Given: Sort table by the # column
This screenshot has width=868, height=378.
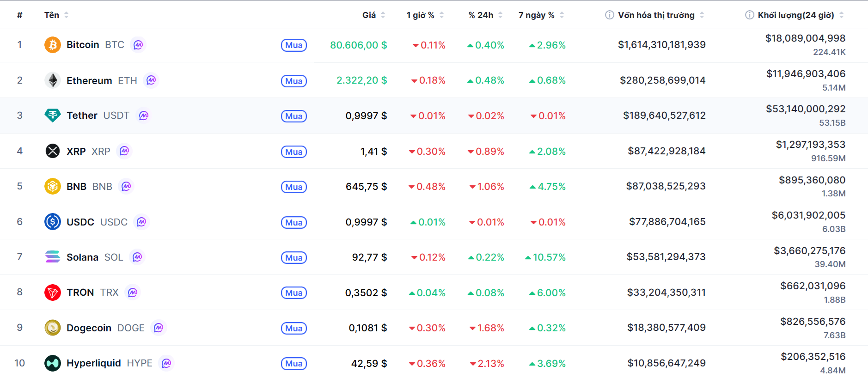Looking at the screenshot, I should point(19,15).
